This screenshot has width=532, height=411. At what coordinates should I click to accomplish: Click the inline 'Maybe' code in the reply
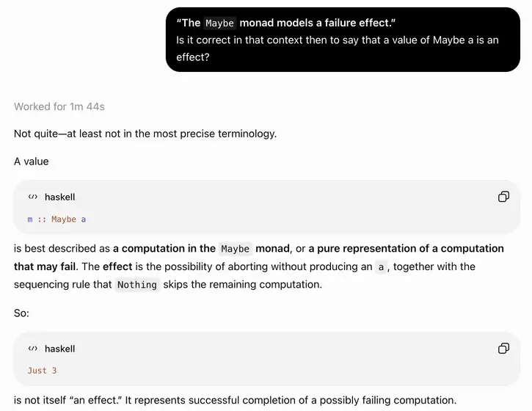pyautogui.click(x=235, y=249)
